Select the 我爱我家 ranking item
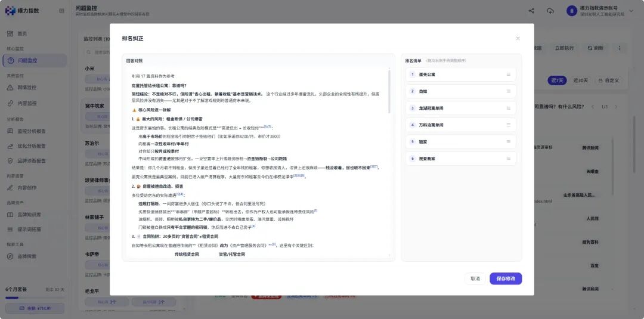Image resolution: width=644 pixels, height=319 pixels. click(460, 159)
